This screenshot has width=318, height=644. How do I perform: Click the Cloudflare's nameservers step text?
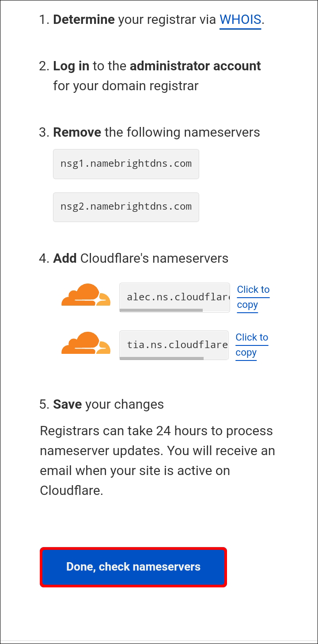(x=154, y=258)
